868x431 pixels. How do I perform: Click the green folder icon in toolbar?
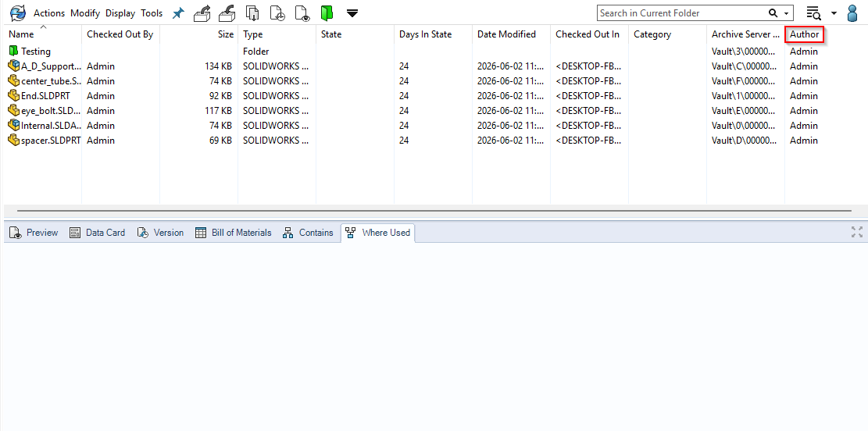click(x=327, y=13)
